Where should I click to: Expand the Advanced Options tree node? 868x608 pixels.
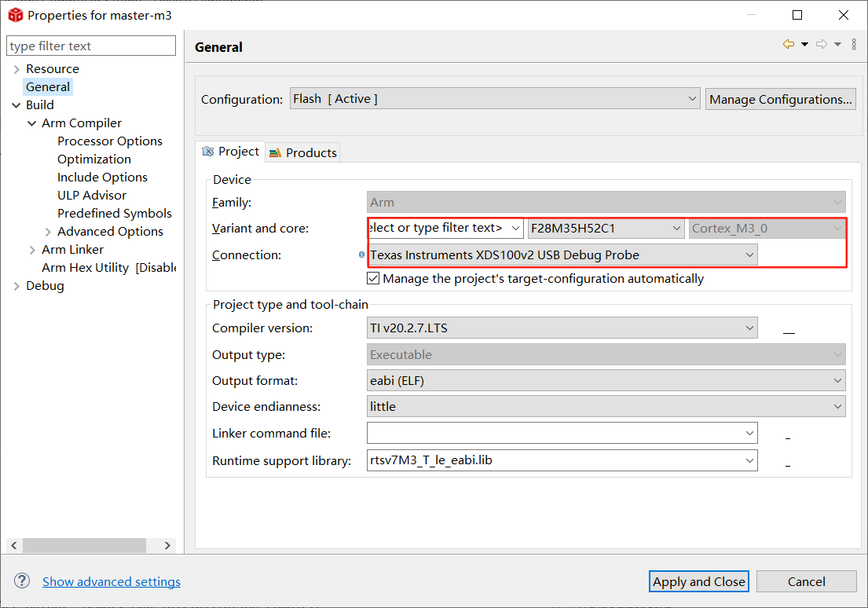(x=48, y=232)
